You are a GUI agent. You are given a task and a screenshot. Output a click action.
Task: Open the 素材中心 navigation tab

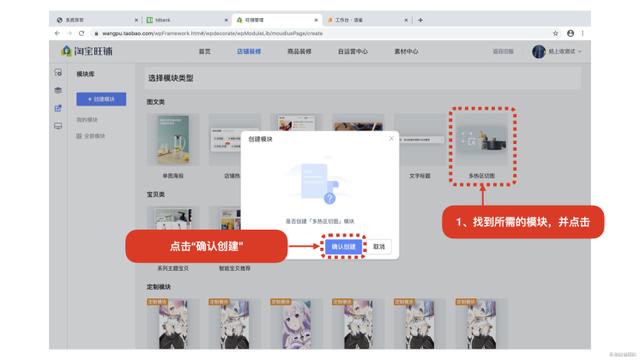(x=406, y=51)
